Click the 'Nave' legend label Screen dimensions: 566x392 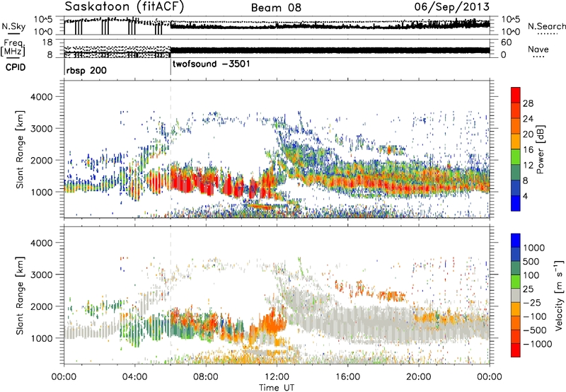point(538,49)
